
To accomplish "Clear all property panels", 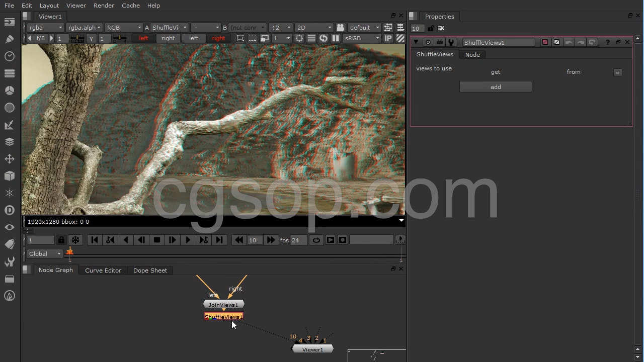I will pyautogui.click(x=441, y=28).
